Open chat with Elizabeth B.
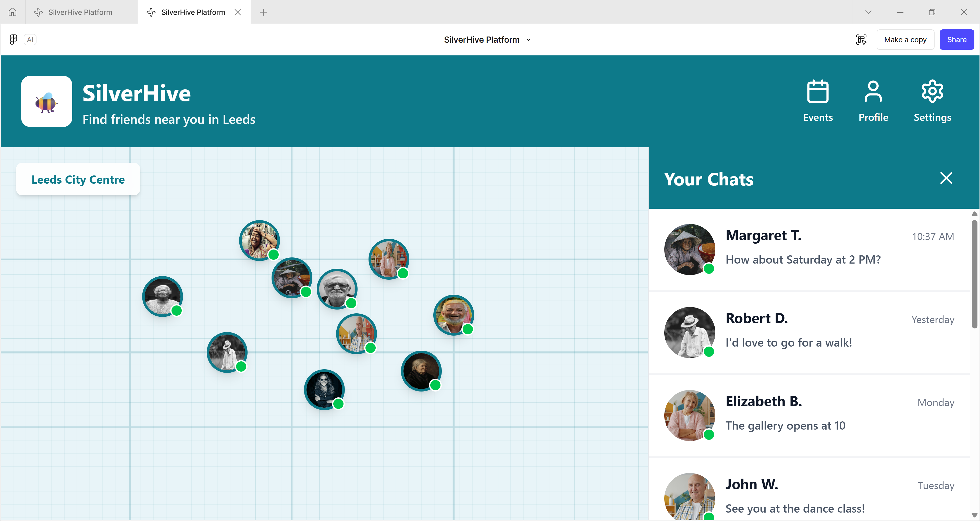This screenshot has height=521, width=980. point(809,416)
